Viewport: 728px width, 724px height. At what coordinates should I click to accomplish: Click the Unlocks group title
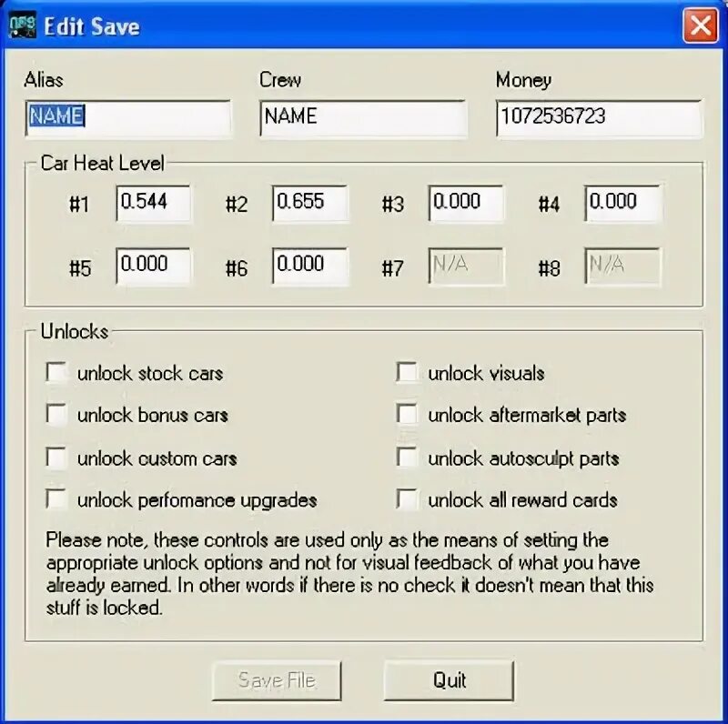click(x=75, y=331)
